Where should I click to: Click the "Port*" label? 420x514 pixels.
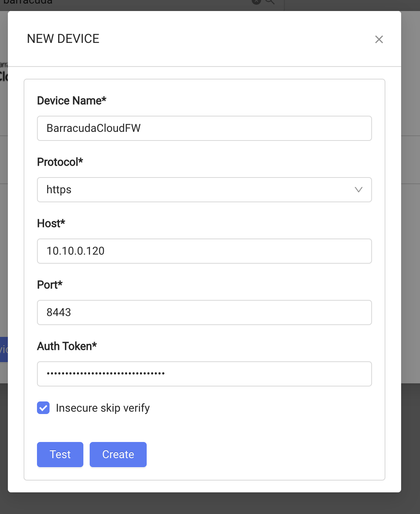click(x=50, y=285)
